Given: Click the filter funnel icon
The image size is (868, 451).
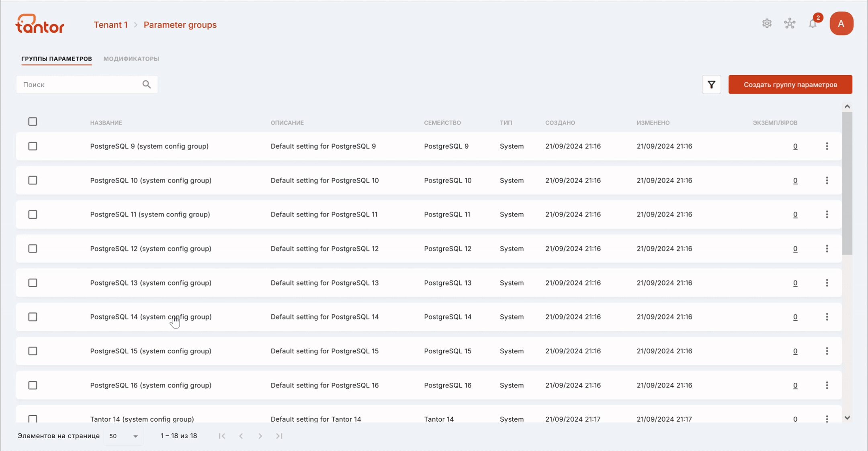Looking at the screenshot, I should coord(711,84).
